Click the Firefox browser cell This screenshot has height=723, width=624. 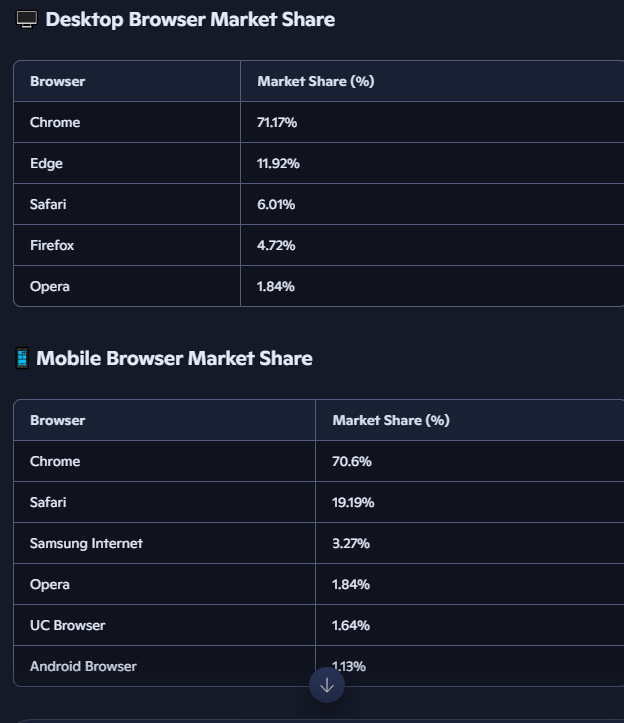coord(52,245)
